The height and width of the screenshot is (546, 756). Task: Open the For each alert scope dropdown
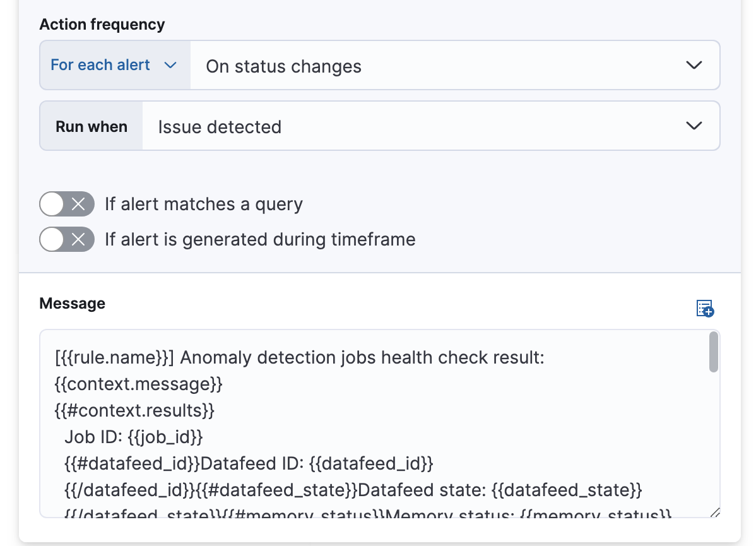click(x=114, y=65)
